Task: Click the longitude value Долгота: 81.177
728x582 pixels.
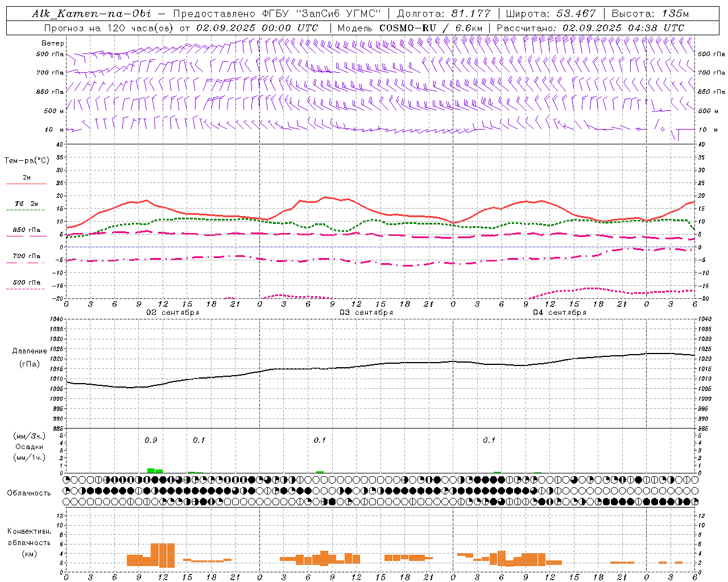Action: click(444, 14)
